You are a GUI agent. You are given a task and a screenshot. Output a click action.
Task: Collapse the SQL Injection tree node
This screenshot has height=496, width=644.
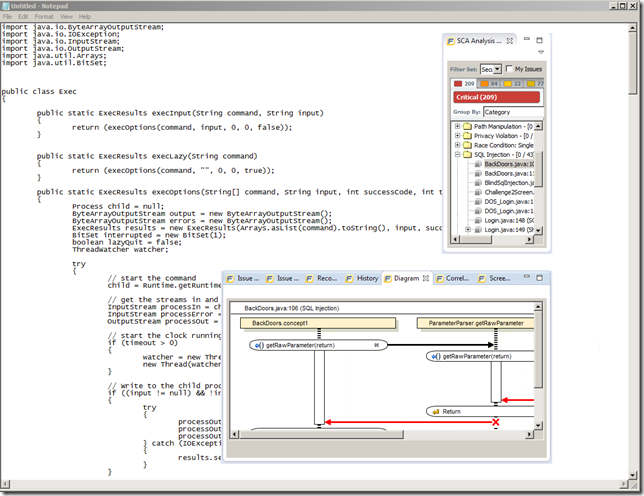coord(457,155)
